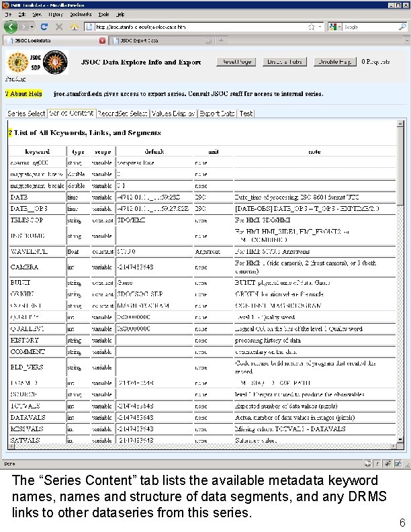Viewport: 411px width, 532px height.
Task: Click the About Help highlighted link
Action: tap(24, 94)
